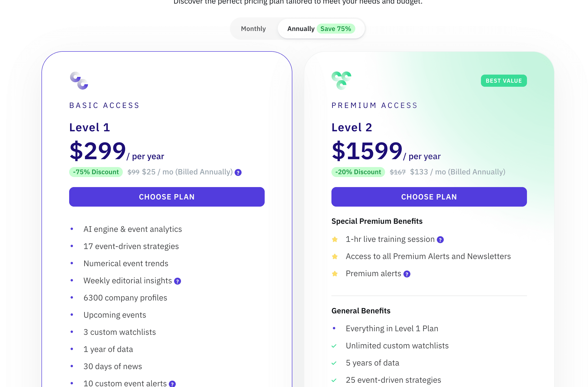Click the Save 75% badge
This screenshot has height=387, width=588.
pos(336,29)
